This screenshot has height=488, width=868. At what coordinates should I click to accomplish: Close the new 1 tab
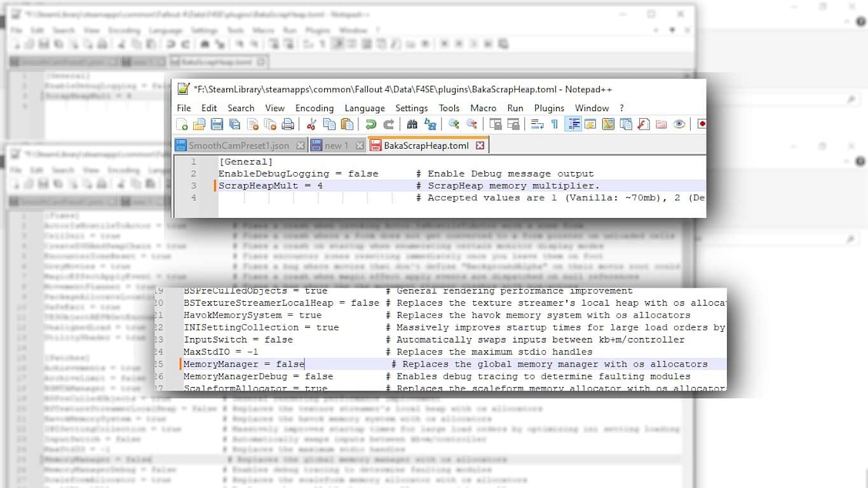point(360,146)
